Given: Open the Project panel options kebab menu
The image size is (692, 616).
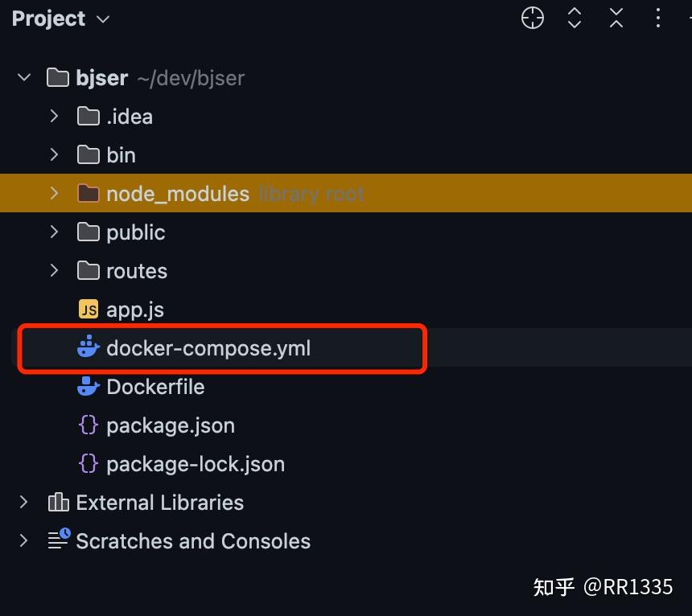Looking at the screenshot, I should click(657, 18).
